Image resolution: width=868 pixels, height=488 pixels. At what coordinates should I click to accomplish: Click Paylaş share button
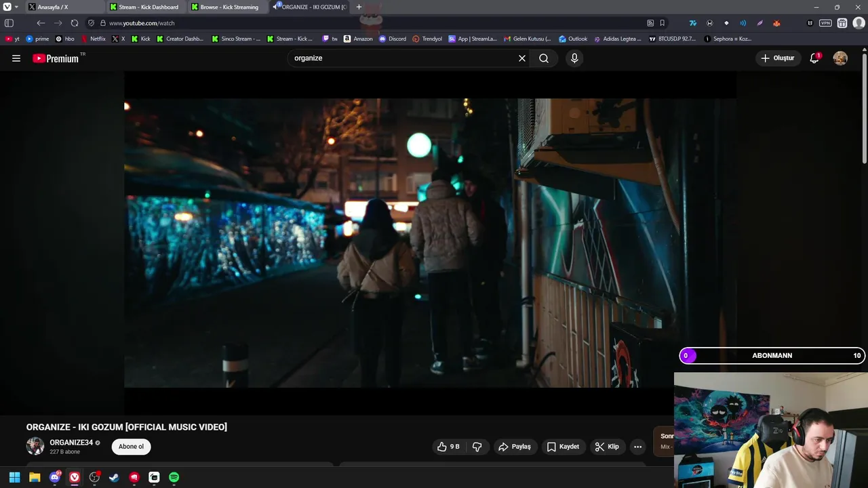(x=514, y=447)
